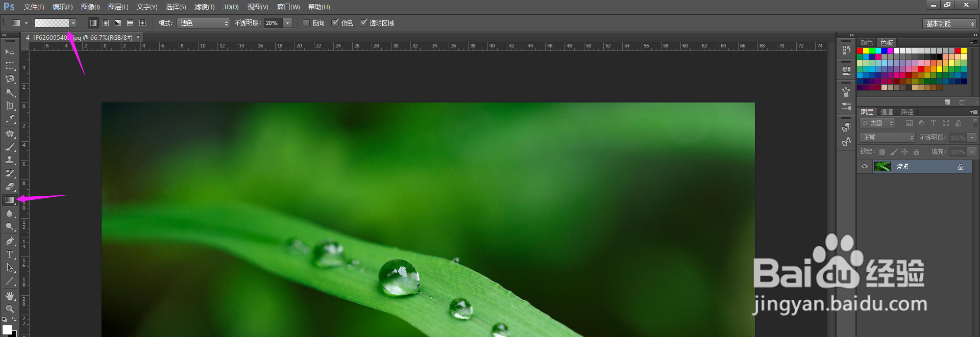Select the Clone Stamp tool
Screen dimensions: 980x337
coord(10,160)
